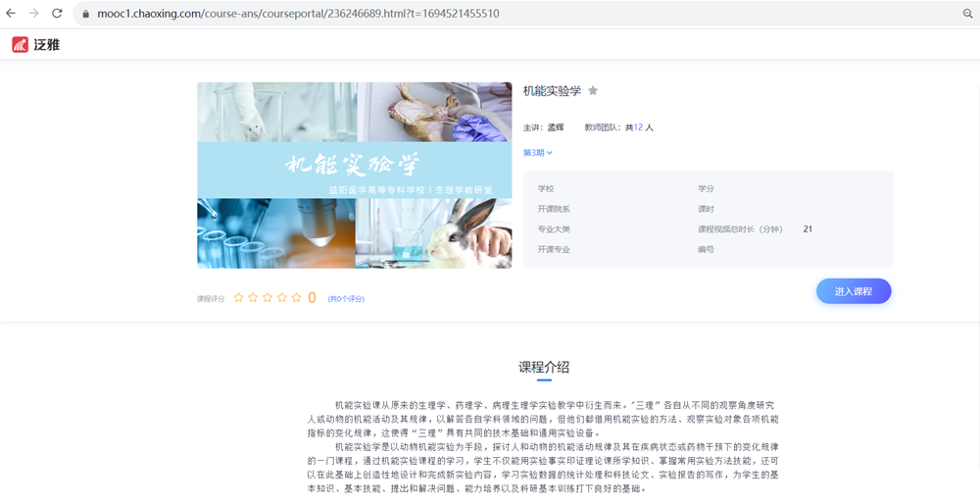Go back using the browser back arrow
980x504 pixels.
(x=11, y=14)
